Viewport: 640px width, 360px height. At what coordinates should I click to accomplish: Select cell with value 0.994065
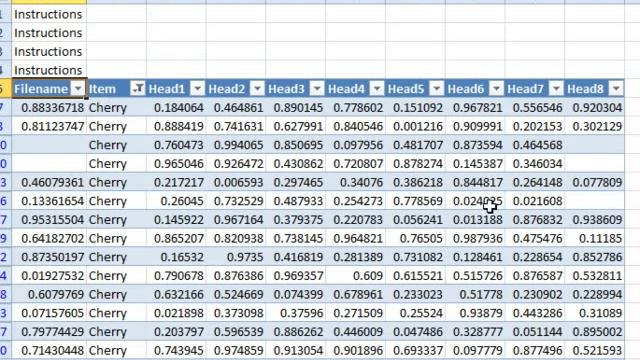coord(236,145)
